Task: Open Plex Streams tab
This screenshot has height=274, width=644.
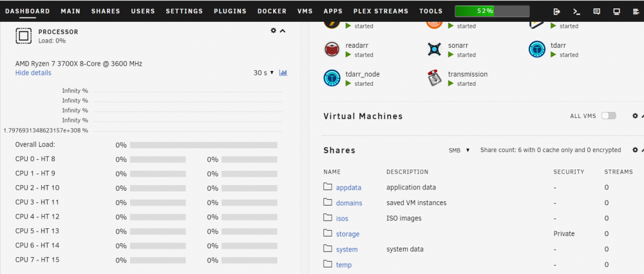Action: click(381, 11)
